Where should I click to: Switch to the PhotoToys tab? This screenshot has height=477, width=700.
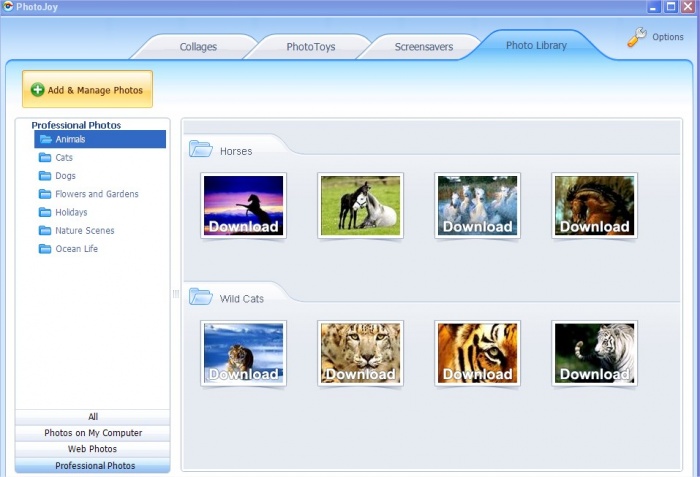tap(311, 47)
